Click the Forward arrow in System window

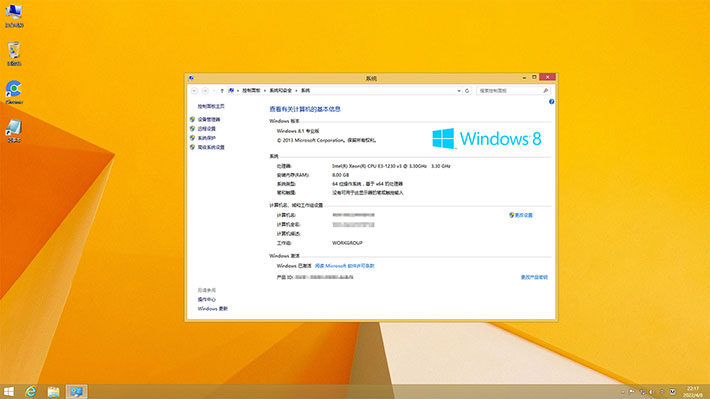pyautogui.click(x=205, y=91)
